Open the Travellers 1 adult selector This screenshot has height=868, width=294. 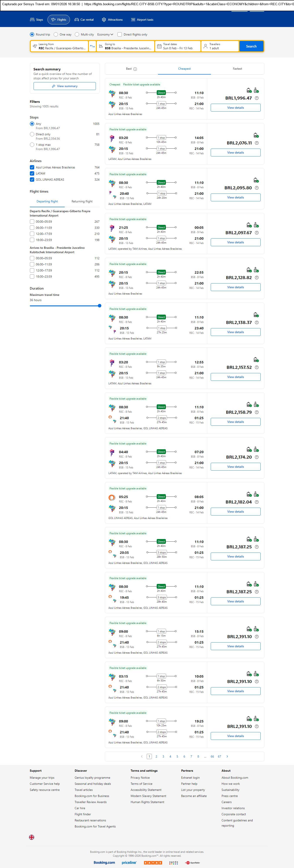pyautogui.click(x=220, y=46)
